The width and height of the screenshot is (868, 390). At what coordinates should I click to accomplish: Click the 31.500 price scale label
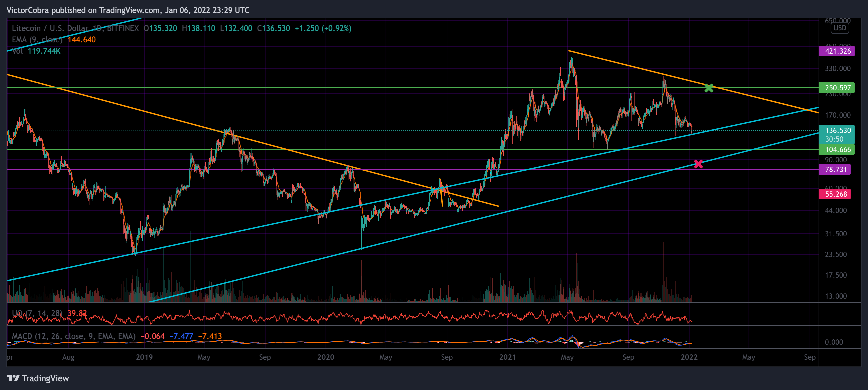click(x=836, y=234)
